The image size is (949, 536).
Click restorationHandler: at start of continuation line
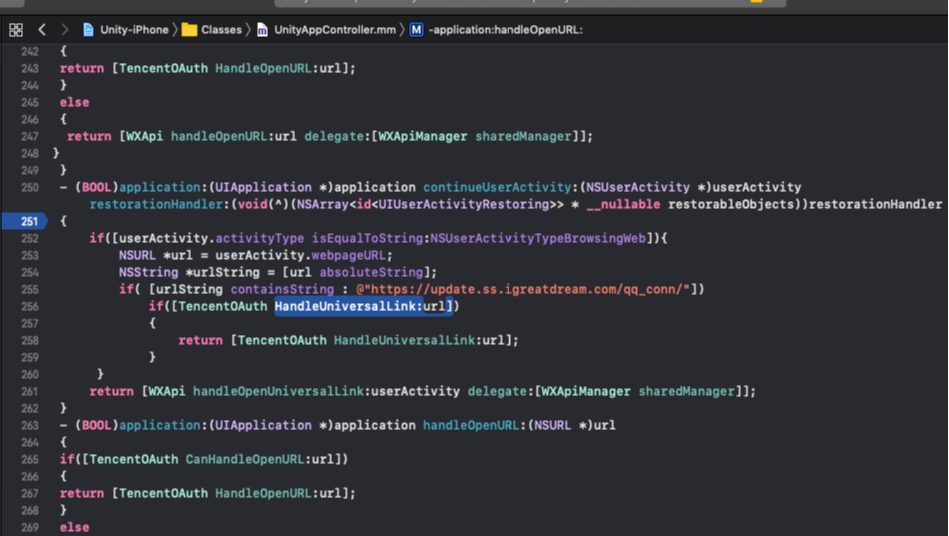click(160, 204)
